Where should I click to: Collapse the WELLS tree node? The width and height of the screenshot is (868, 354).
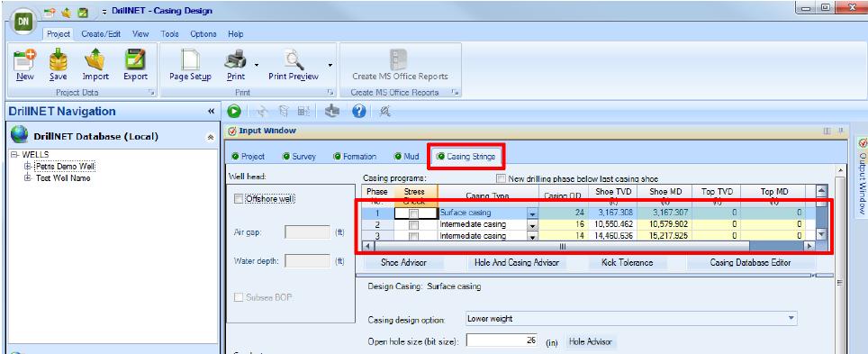[x=14, y=155]
